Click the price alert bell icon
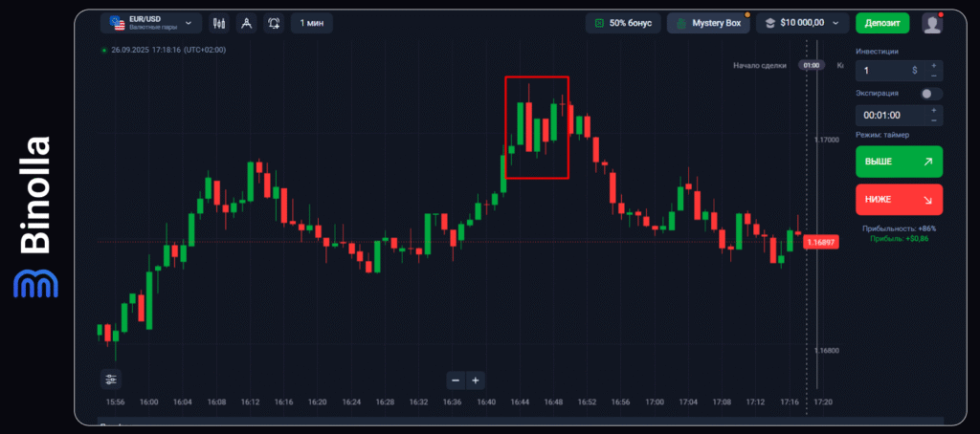This screenshot has width=980, height=434. 275,22
